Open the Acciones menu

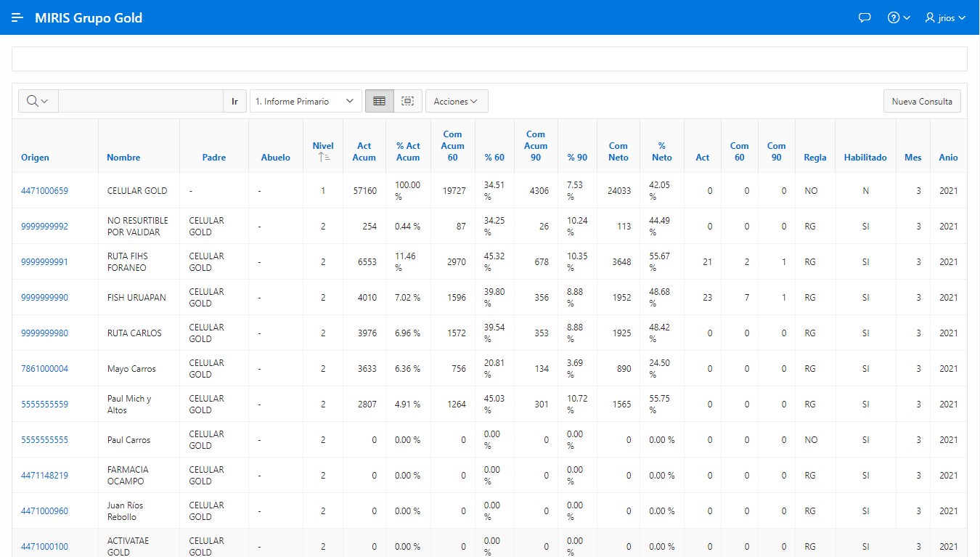pos(456,101)
